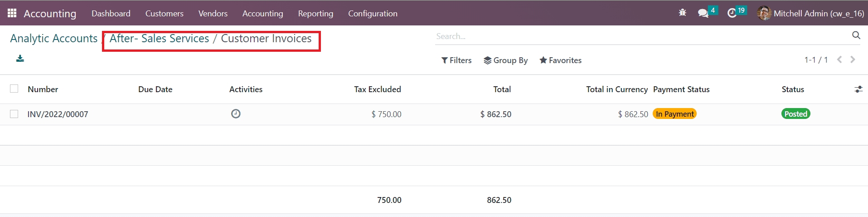The height and width of the screenshot is (217, 868).
Task: Go back to Analytic Accounts breadcrumb
Action: coord(53,39)
